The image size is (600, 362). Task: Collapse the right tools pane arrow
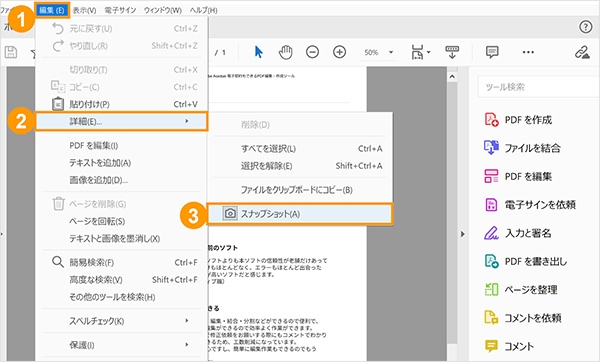[463, 234]
